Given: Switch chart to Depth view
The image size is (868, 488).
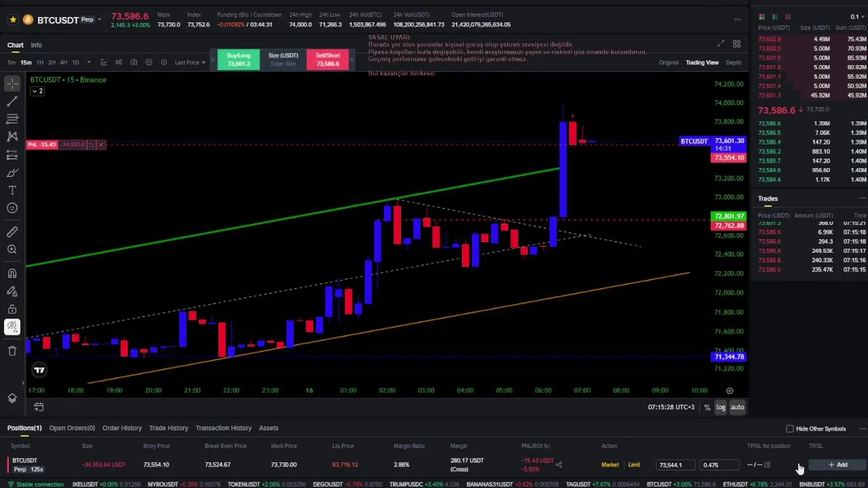Looking at the screenshot, I should tap(734, 62).
